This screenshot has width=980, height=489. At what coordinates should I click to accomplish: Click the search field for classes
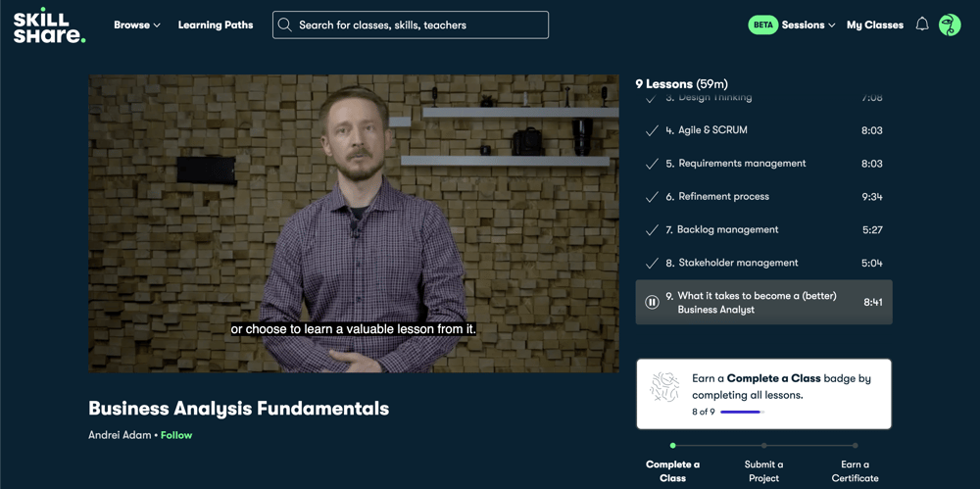[x=410, y=25]
